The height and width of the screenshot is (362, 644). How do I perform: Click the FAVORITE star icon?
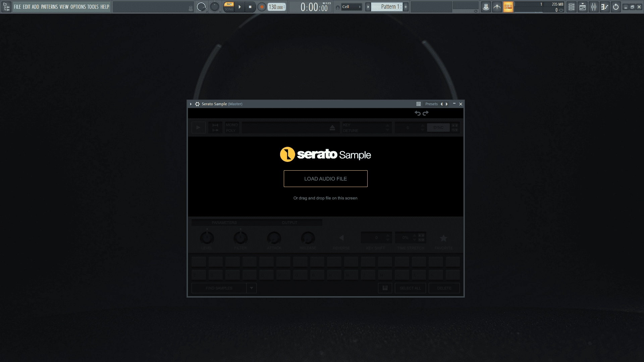(x=443, y=238)
